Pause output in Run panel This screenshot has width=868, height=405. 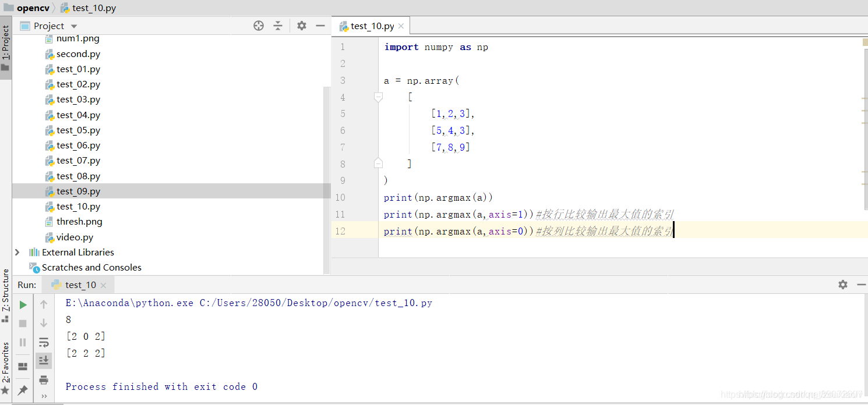tap(23, 342)
